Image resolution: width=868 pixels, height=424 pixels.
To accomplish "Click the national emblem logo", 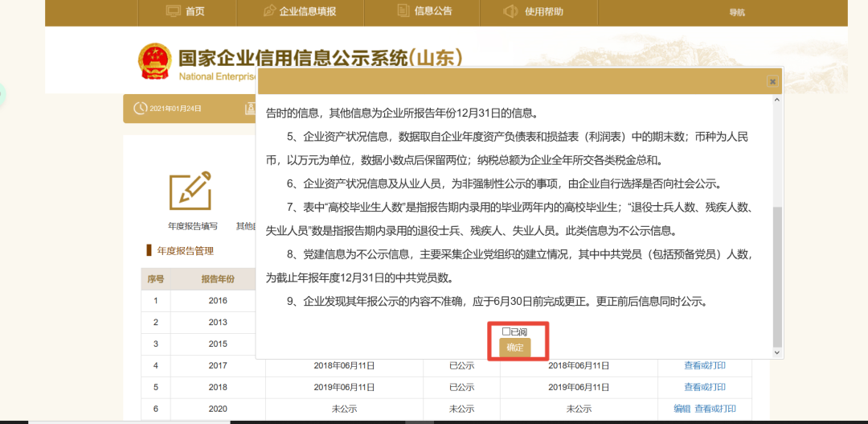I will point(154,61).
